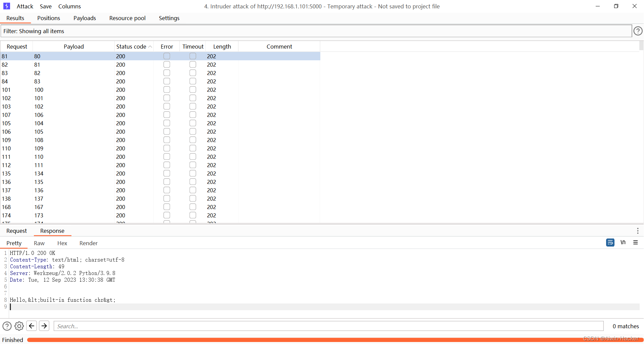Click the Hello built-in function chr line
This screenshot has width=644, height=344.
[x=62, y=300]
